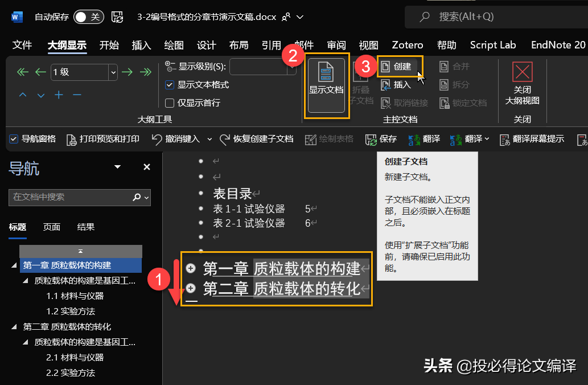Check 仅显示首行 checkbox

(x=170, y=103)
